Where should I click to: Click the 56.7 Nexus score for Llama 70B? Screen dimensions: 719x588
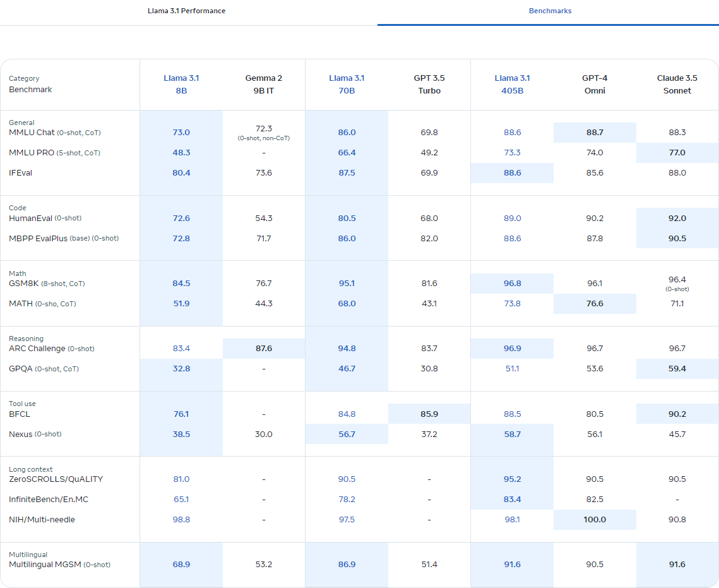tap(347, 435)
